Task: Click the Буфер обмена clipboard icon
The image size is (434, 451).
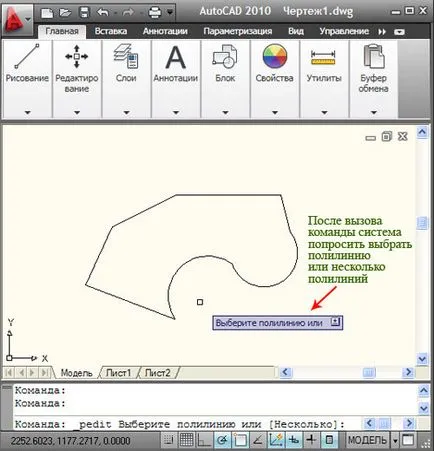Action: [x=374, y=56]
